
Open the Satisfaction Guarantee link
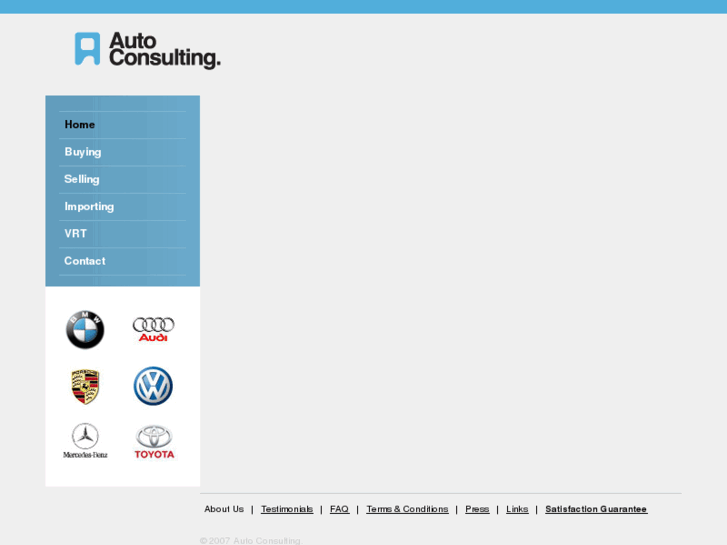[x=596, y=509]
